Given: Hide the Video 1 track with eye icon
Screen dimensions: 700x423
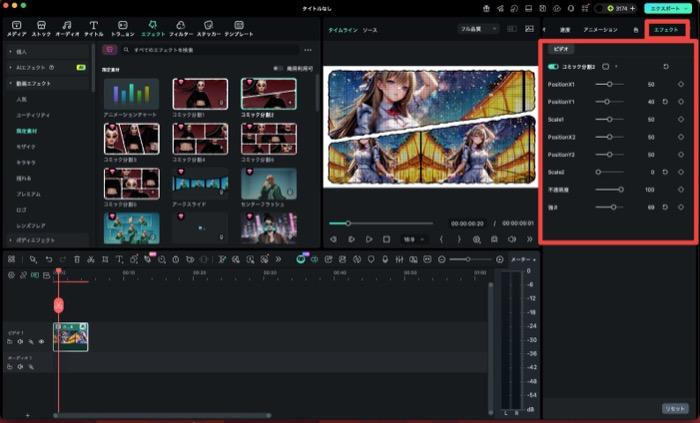Looking at the screenshot, I should pyautogui.click(x=42, y=342).
